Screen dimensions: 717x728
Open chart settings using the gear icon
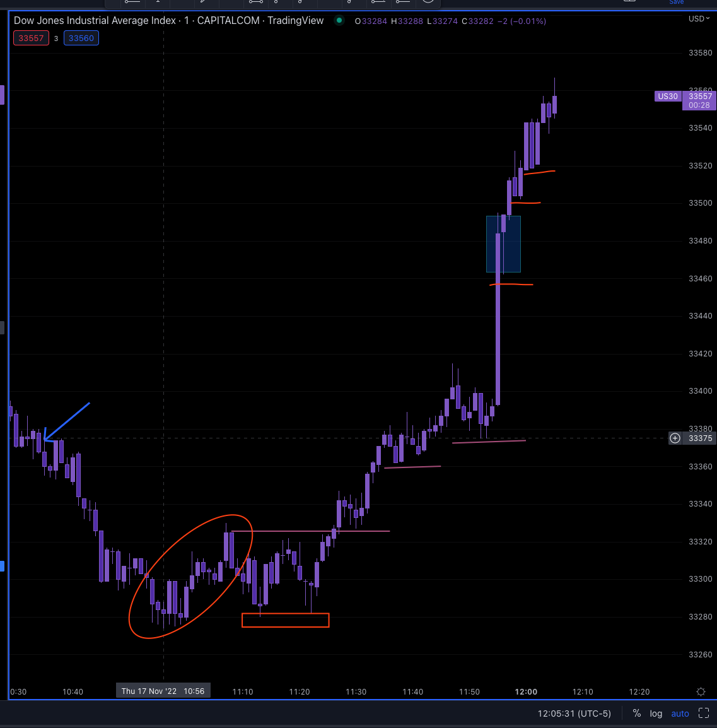point(700,691)
